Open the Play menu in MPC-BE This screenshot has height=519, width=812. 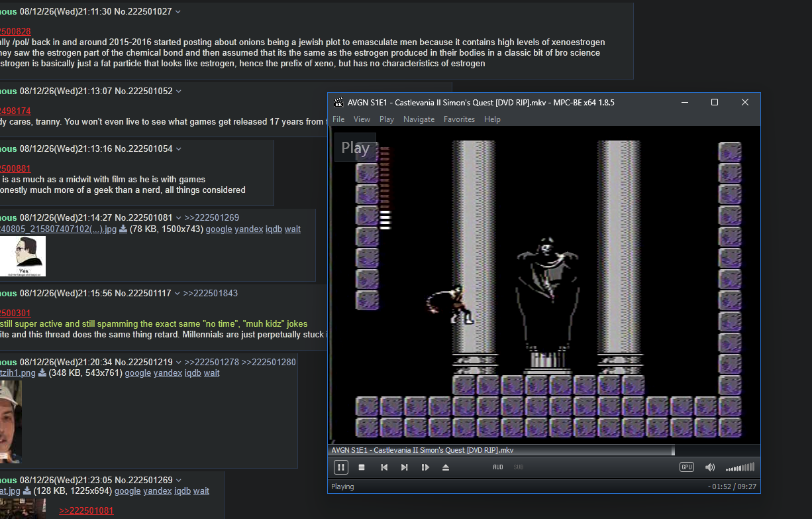[x=387, y=119]
